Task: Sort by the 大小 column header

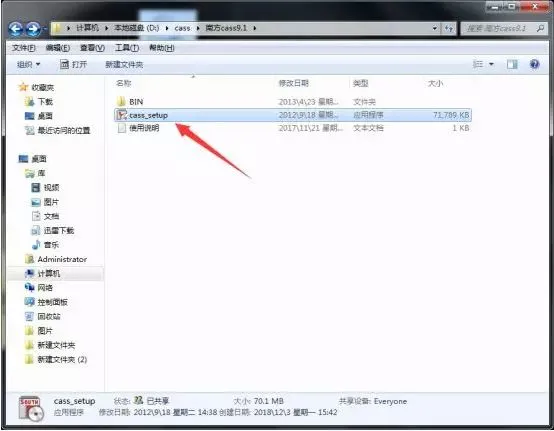Action: pyautogui.click(x=435, y=83)
